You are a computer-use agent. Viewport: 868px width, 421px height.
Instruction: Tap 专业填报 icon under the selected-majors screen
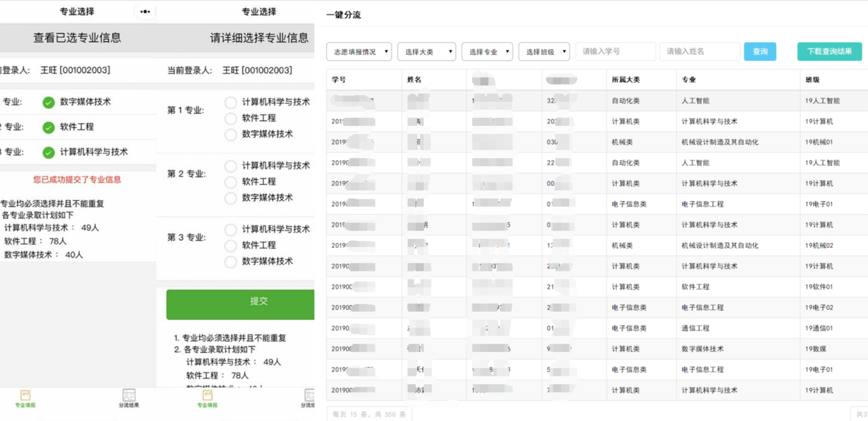pos(25,398)
